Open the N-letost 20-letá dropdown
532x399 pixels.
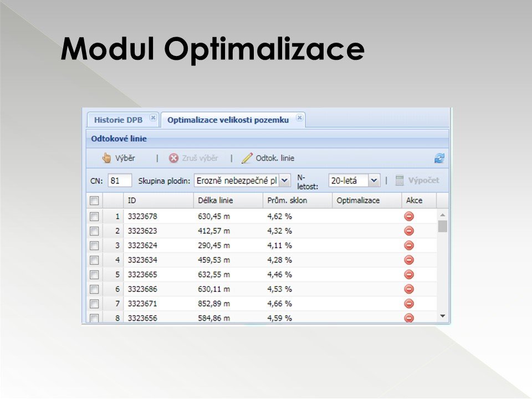[x=374, y=181]
